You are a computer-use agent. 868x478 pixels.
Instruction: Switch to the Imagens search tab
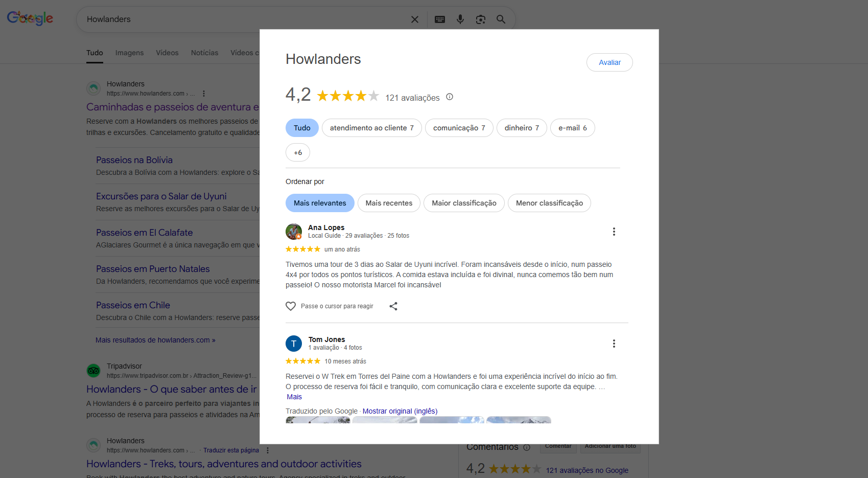(129, 53)
